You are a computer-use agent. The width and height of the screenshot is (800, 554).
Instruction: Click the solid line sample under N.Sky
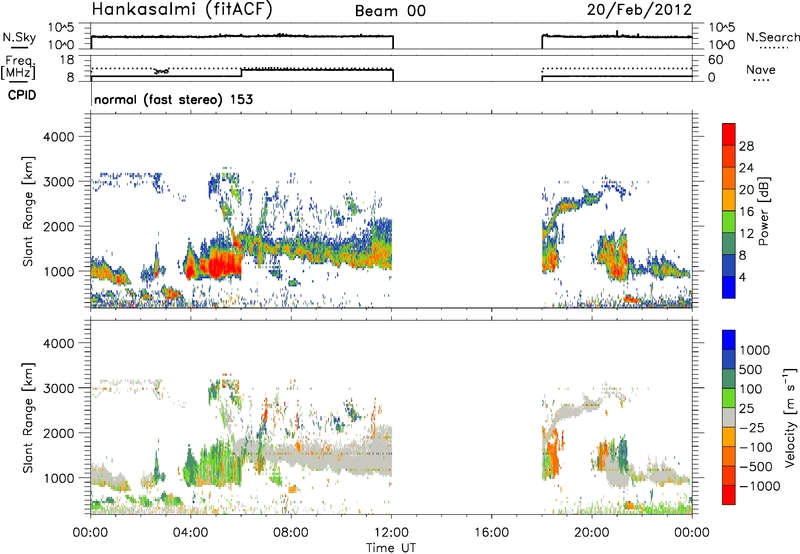tap(19, 48)
